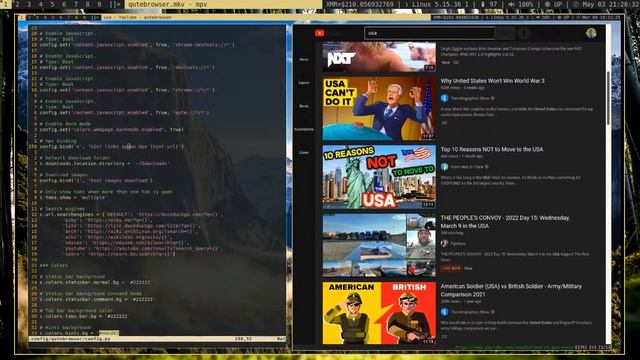The width and height of the screenshot is (640, 360).
Task: Click the vim line c.tabs.show = 'multiple'
Action: pos(73,198)
